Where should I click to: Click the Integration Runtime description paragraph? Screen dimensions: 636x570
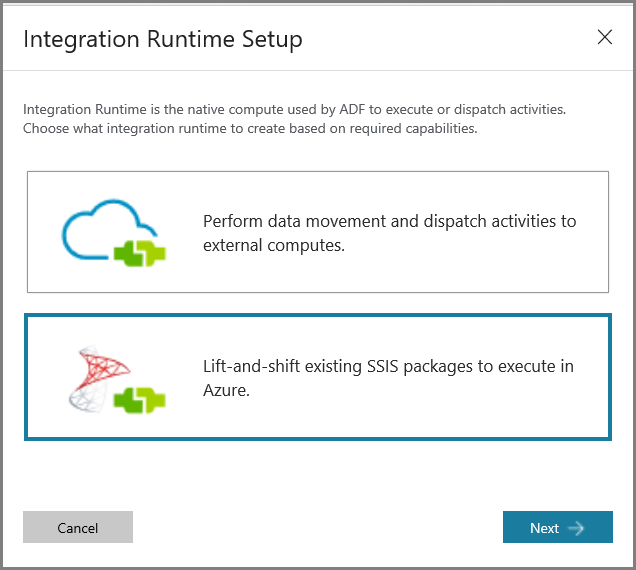point(294,118)
